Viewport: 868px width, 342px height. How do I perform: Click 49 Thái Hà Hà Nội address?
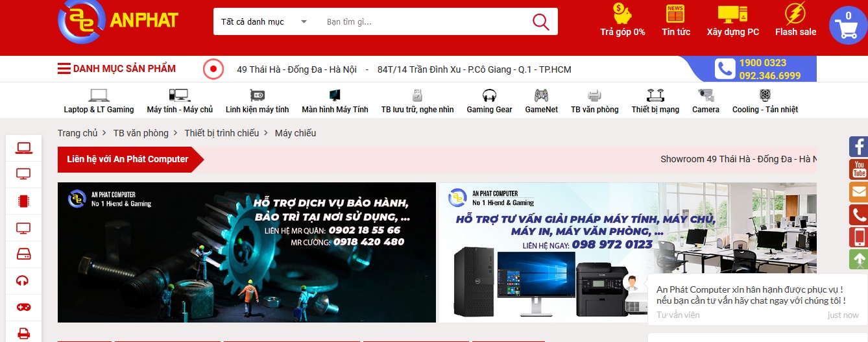296,69
